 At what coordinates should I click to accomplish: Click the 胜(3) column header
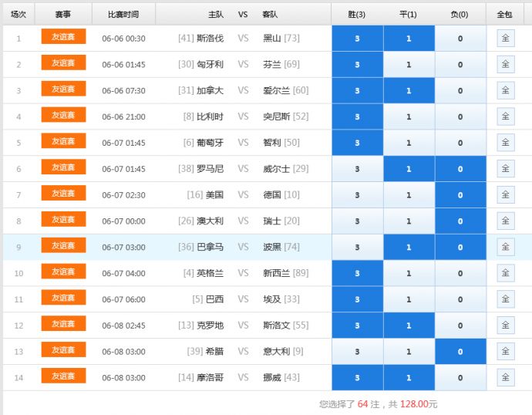click(x=357, y=14)
